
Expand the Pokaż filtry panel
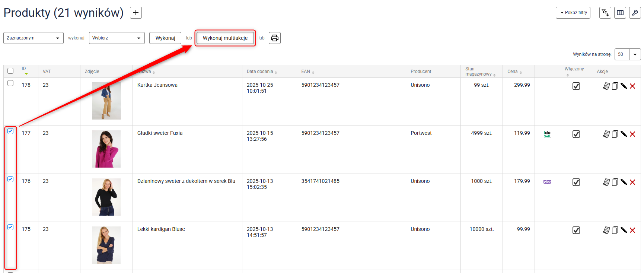[573, 13]
